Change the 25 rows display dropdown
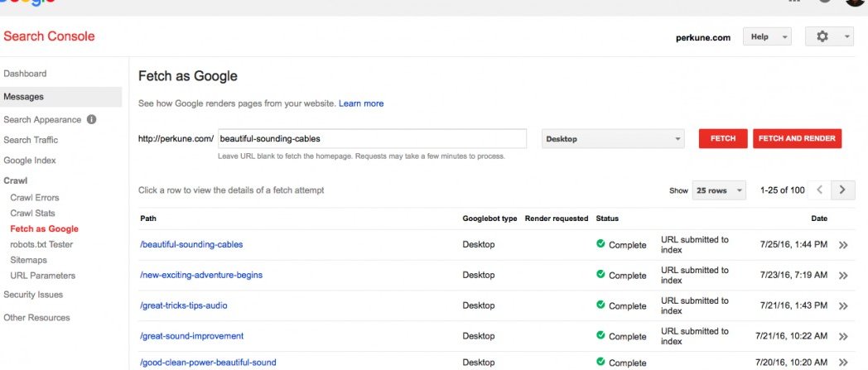Image resolution: width=868 pixels, height=370 pixels. click(x=719, y=190)
